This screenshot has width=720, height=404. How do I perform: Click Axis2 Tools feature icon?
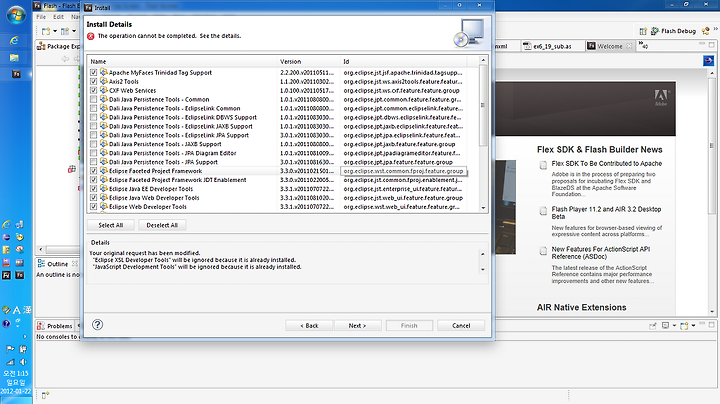click(x=104, y=81)
